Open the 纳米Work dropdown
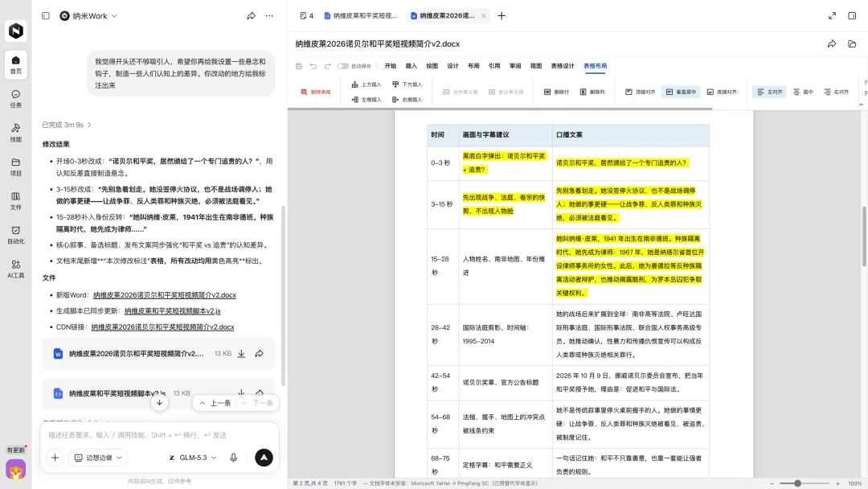 pos(88,16)
